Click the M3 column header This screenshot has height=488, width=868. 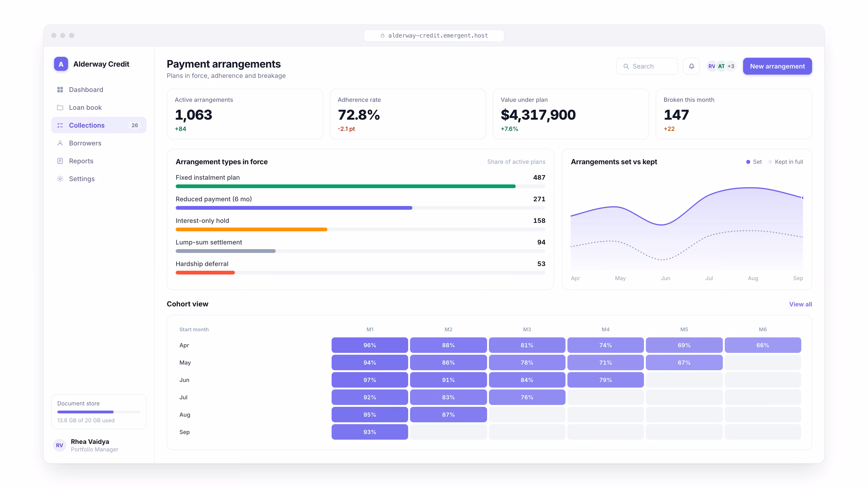coord(527,329)
